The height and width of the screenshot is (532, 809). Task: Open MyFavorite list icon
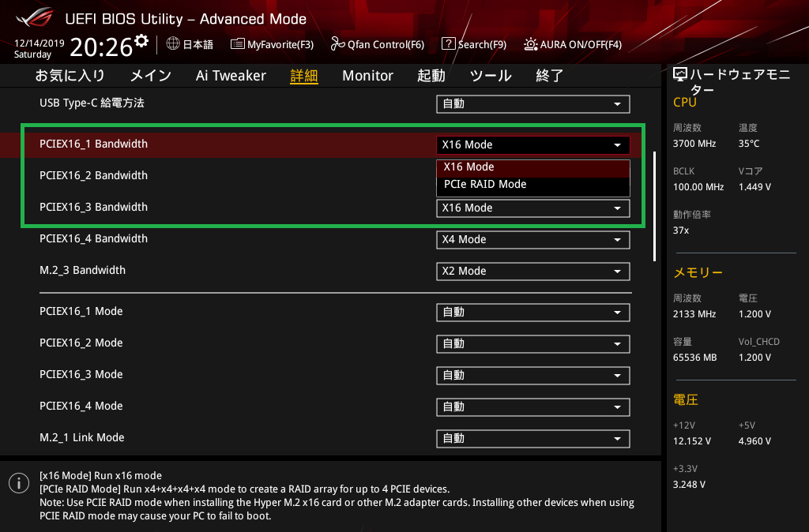[x=237, y=44]
